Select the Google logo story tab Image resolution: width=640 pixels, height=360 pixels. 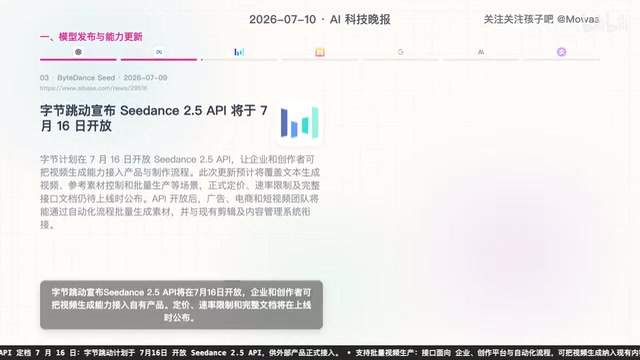pyautogui.click(x=400, y=52)
